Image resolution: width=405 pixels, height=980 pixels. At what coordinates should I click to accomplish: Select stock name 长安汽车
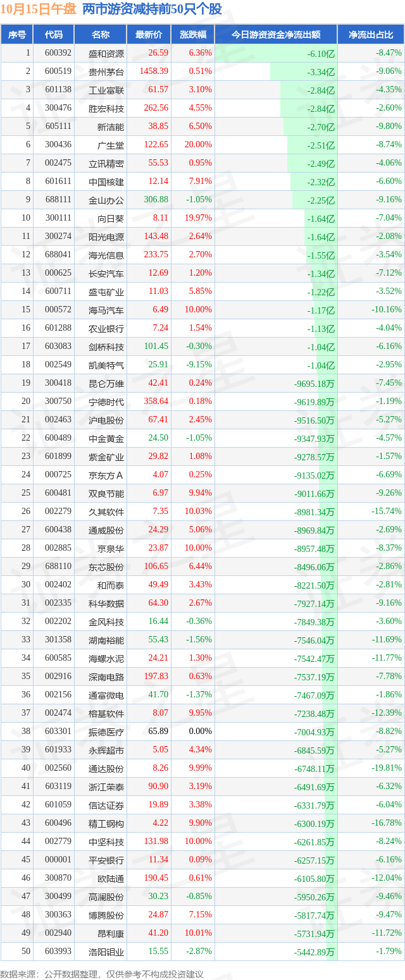pyautogui.click(x=106, y=273)
